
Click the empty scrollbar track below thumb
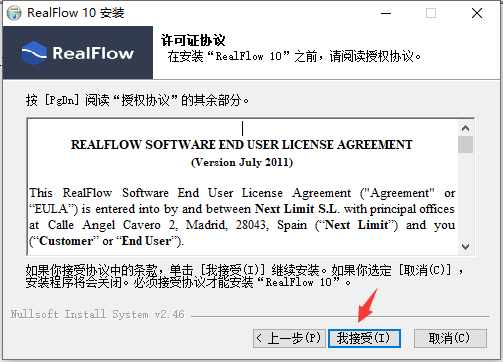coord(465,196)
